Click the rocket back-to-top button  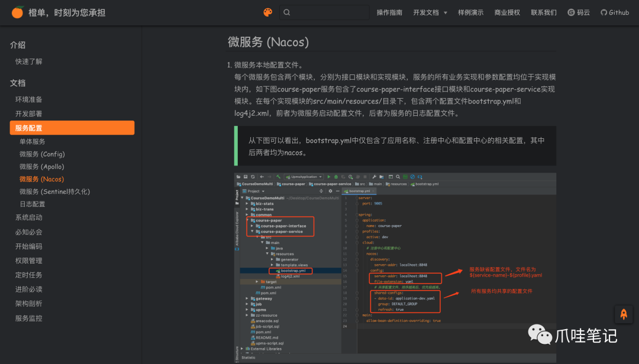(x=624, y=314)
